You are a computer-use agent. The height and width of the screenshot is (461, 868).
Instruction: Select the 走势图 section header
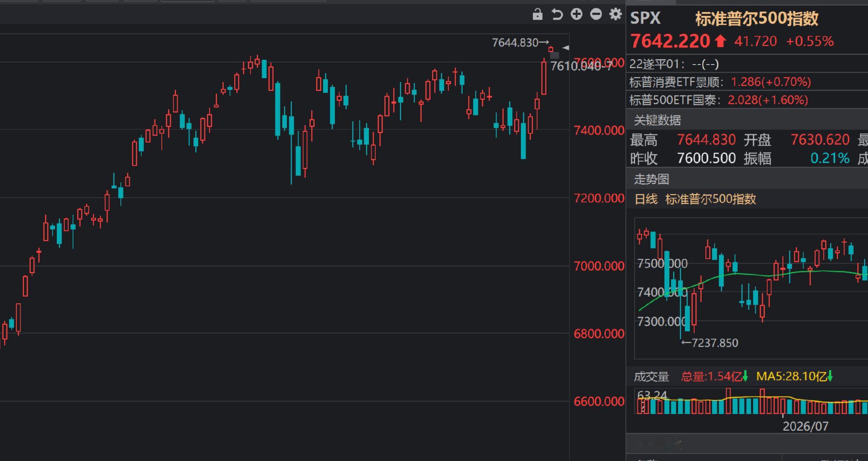click(651, 179)
